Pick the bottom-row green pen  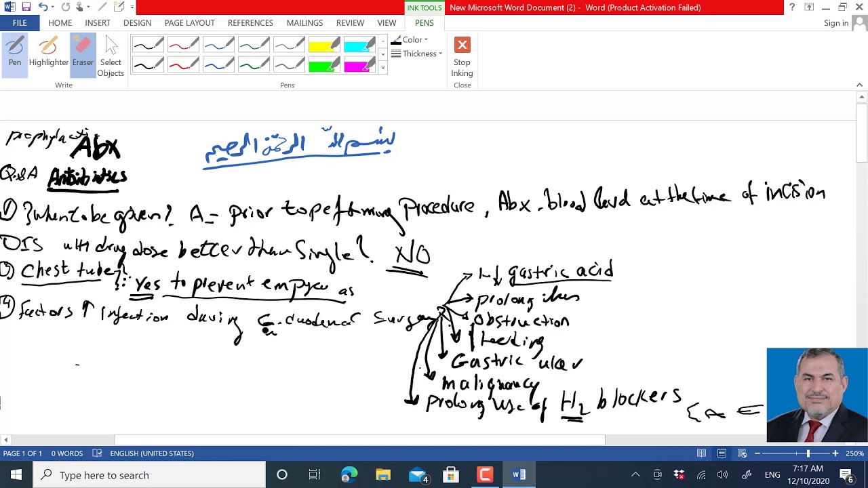click(254, 66)
